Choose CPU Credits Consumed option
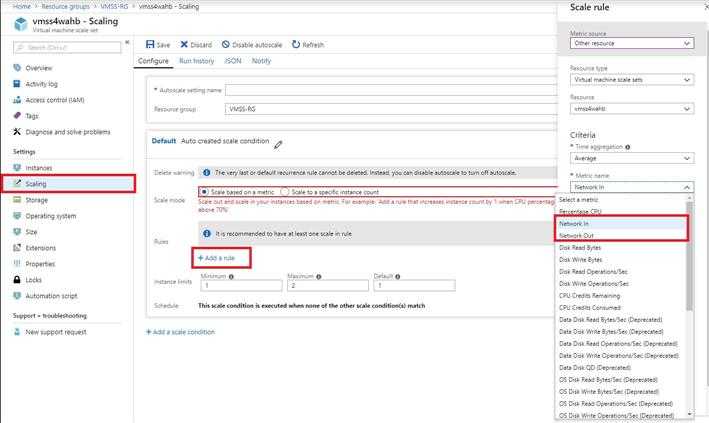The width and height of the screenshot is (709, 423). (621, 308)
